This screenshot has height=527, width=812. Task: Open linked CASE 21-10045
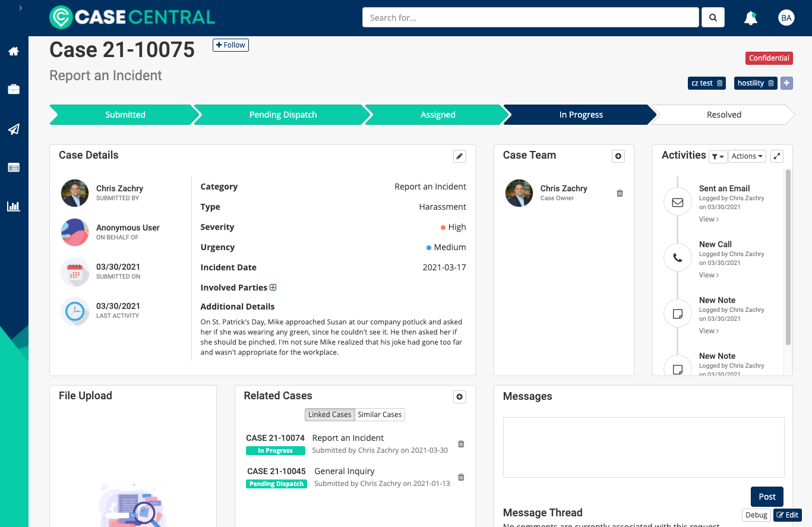276,471
